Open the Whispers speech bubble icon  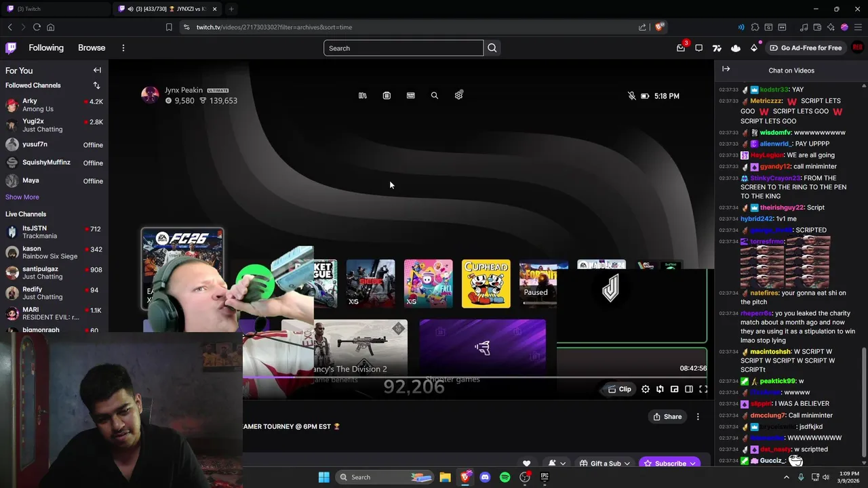[x=698, y=48]
